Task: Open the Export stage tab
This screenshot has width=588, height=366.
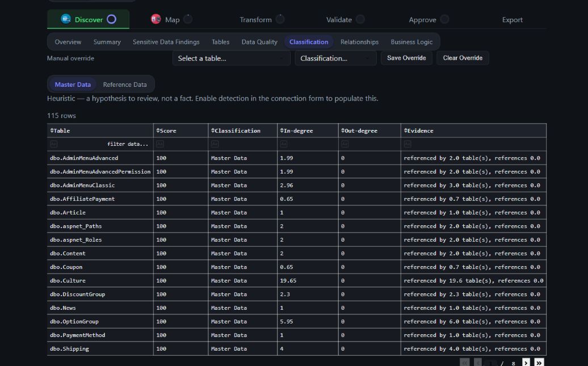Action: (513, 19)
